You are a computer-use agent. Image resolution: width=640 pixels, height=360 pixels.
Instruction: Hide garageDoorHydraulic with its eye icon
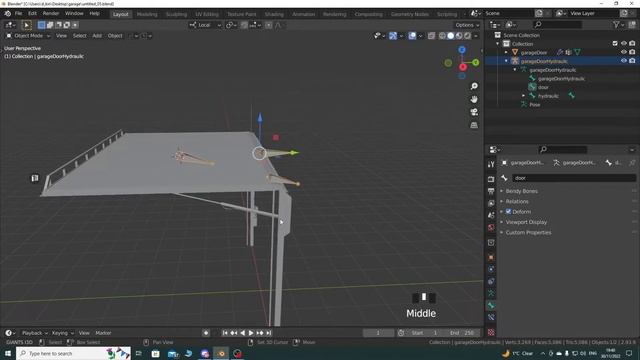click(x=624, y=61)
